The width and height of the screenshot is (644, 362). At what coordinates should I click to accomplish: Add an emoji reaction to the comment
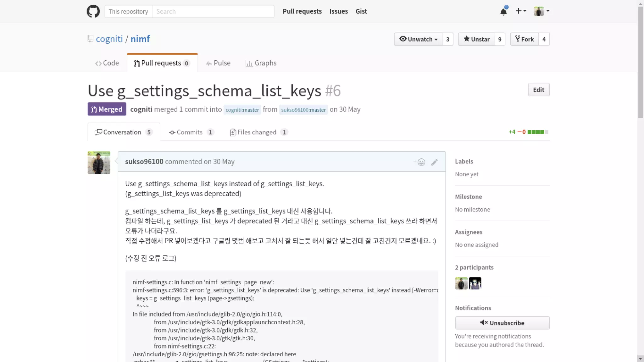pos(419,162)
